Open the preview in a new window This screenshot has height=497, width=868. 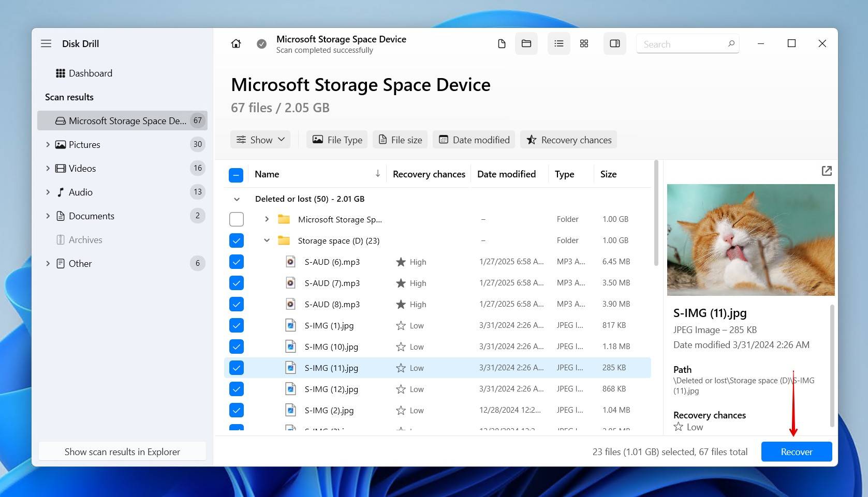pyautogui.click(x=826, y=171)
